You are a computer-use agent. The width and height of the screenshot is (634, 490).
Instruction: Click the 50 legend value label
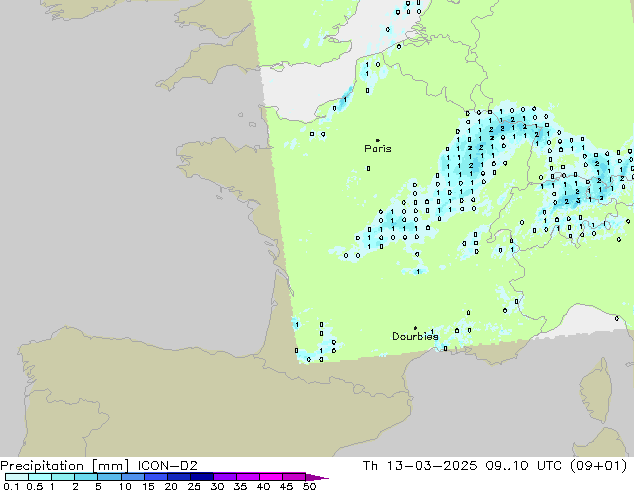[309, 486]
